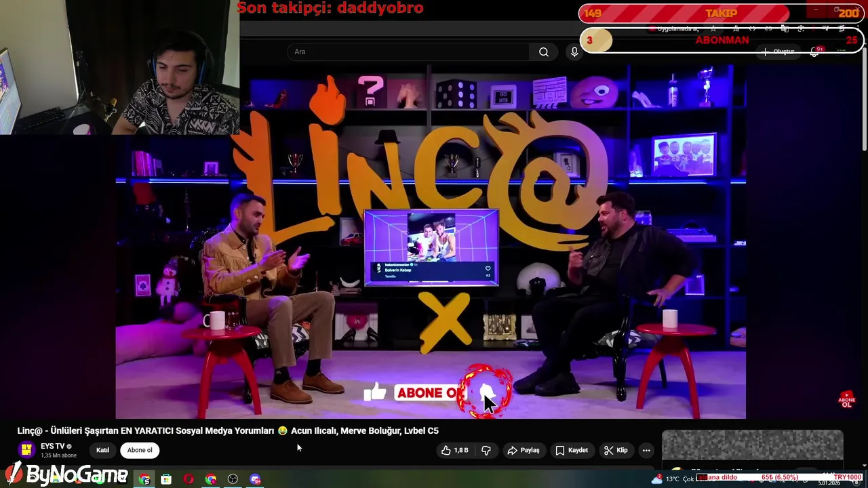Open the Paylaş share dialog

click(x=524, y=450)
